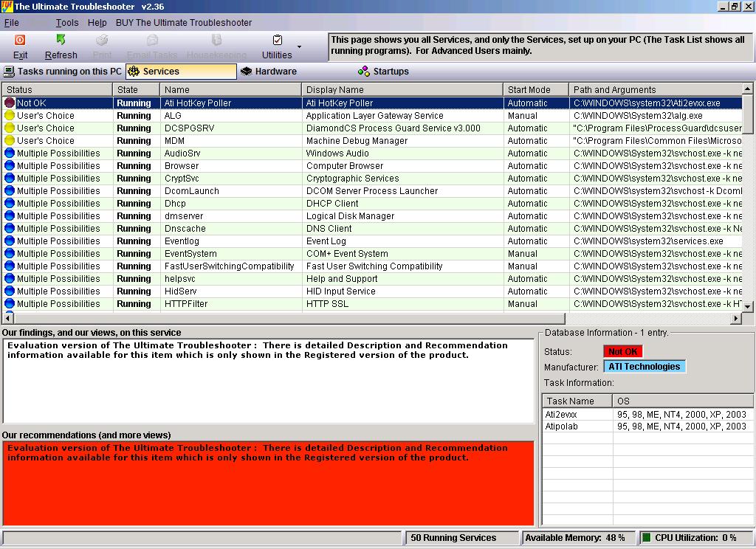Image resolution: width=756 pixels, height=549 pixels.
Task: Select the Machine Debug Manager row
Action: point(372,141)
